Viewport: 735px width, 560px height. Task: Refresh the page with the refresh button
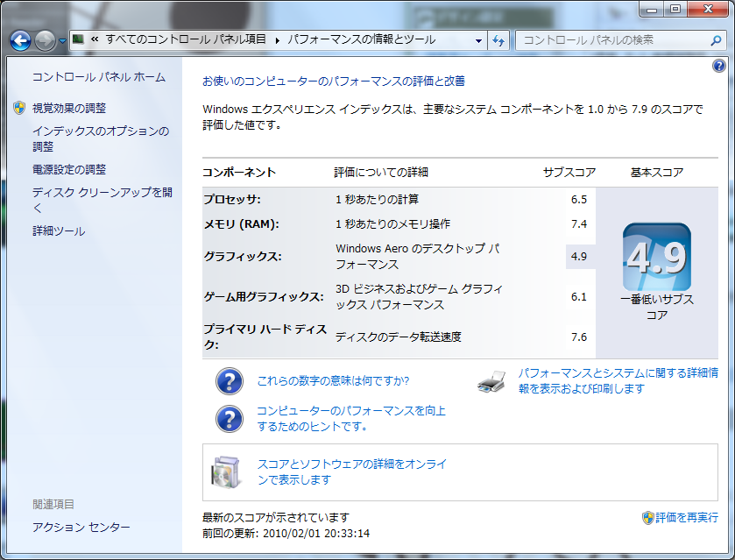[498, 40]
